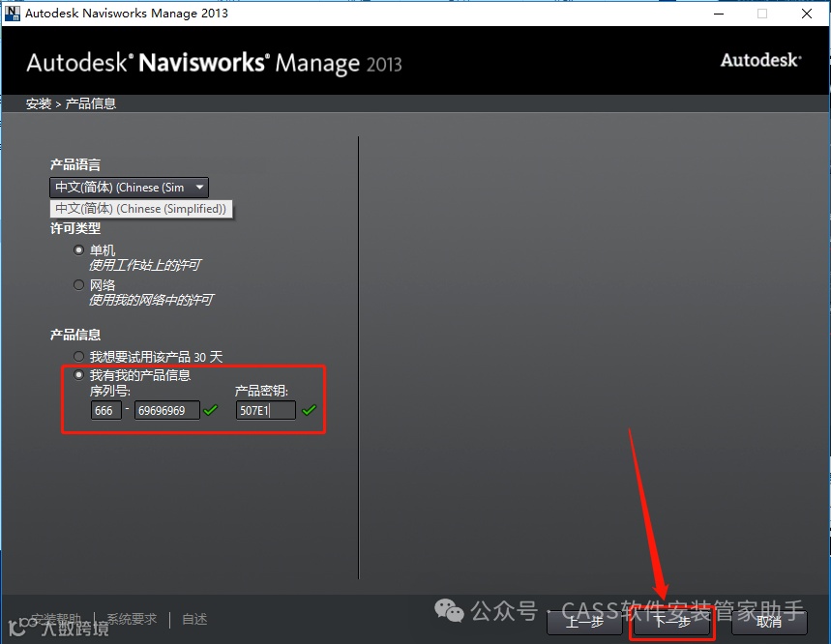831x644 pixels.
Task: Click the serial number prefix field 666
Action: tap(106, 410)
